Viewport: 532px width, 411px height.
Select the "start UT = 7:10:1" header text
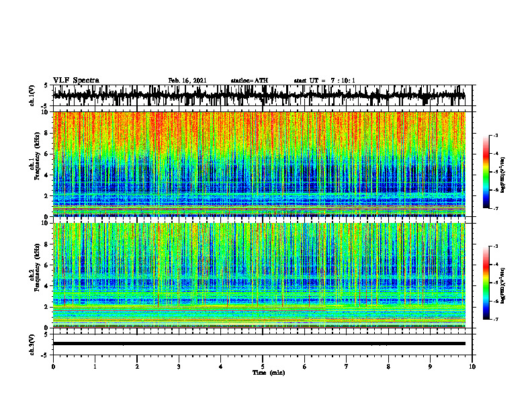tap(324, 81)
